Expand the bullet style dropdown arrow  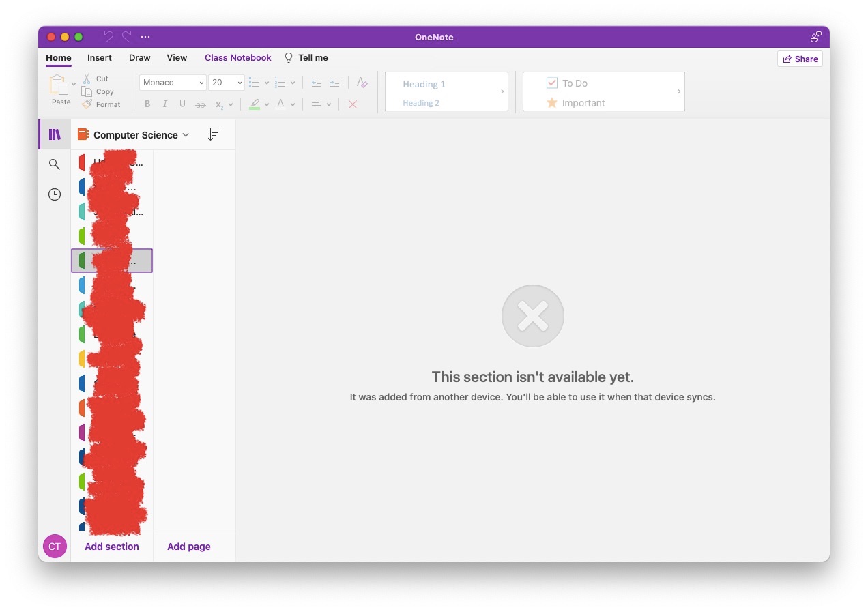pyautogui.click(x=267, y=83)
